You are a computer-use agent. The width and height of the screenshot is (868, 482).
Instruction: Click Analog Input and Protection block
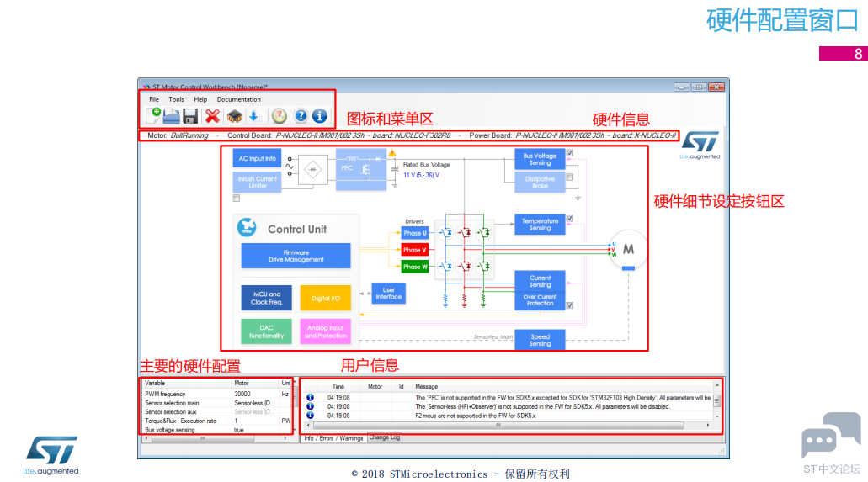point(326,331)
